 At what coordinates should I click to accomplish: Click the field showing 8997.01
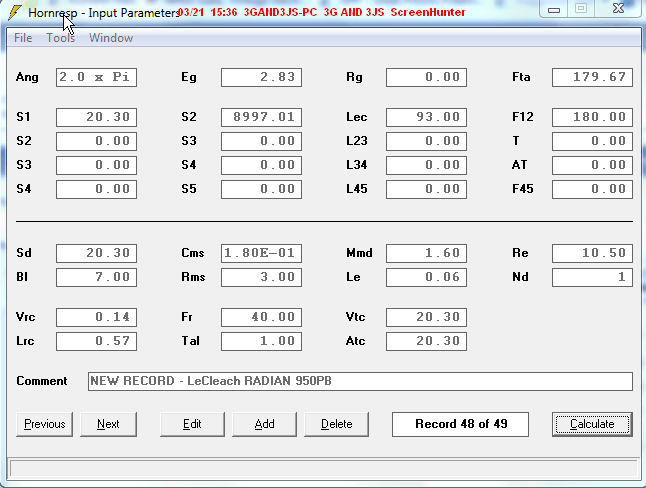261,117
